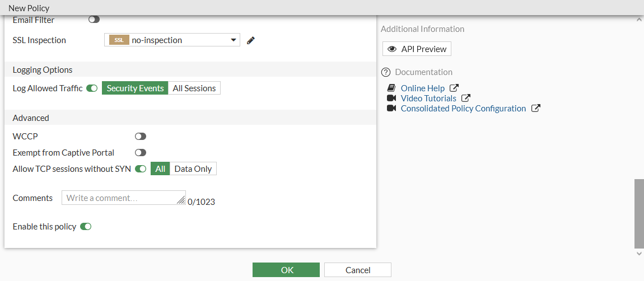Enable the Email Filter toggle

click(94, 20)
